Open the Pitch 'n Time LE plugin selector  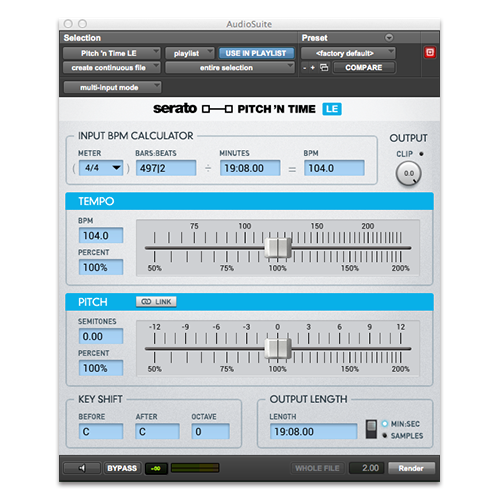pos(112,53)
